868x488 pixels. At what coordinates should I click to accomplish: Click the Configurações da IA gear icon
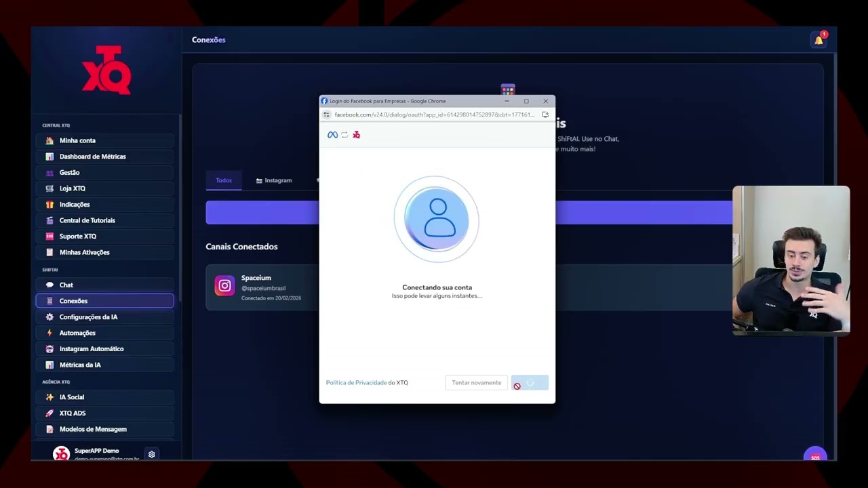pyautogui.click(x=50, y=317)
